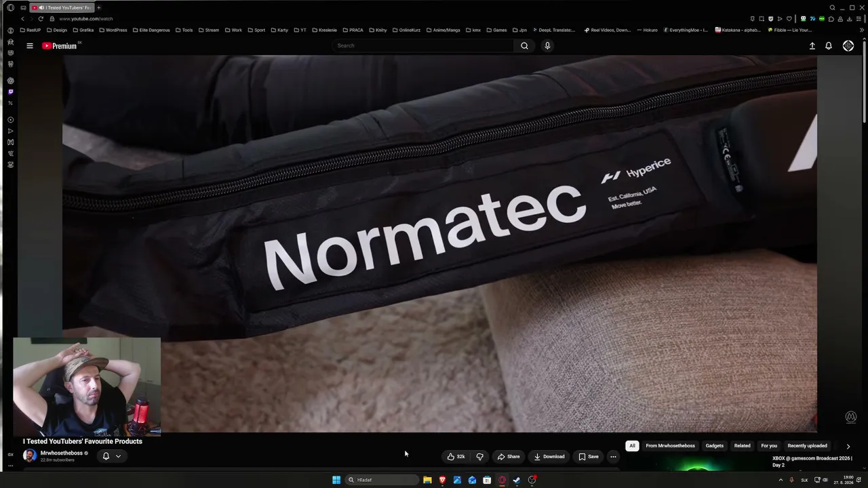Open the RastUP bookmarks folder
868x488 pixels.
coord(31,30)
